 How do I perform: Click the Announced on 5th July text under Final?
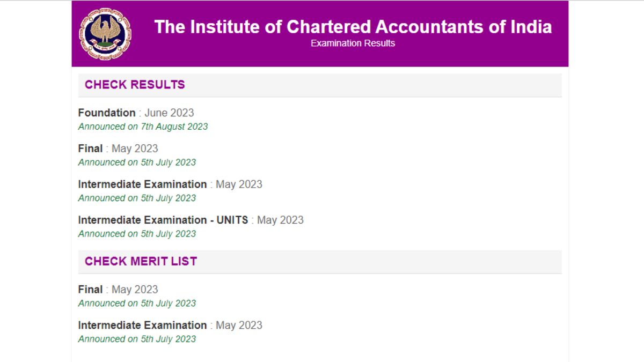(137, 162)
